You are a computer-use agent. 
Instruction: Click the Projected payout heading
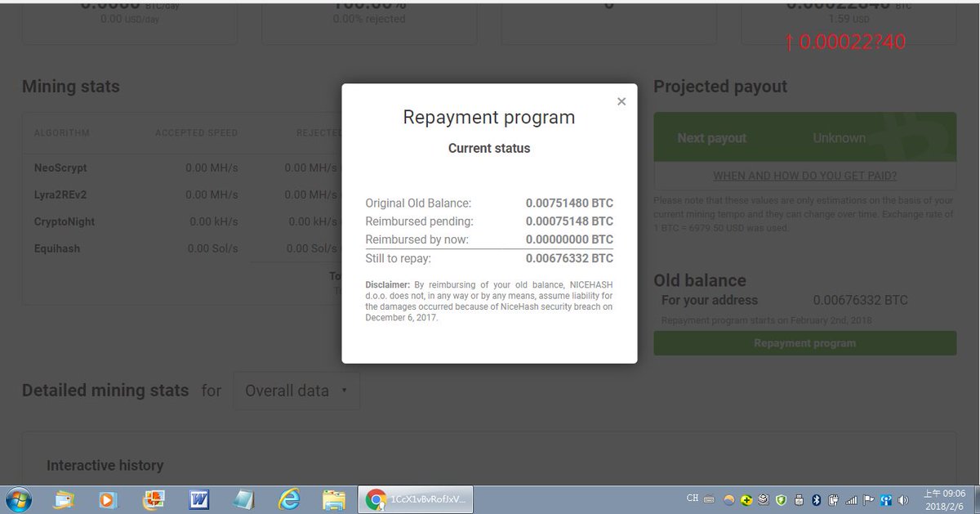point(720,87)
